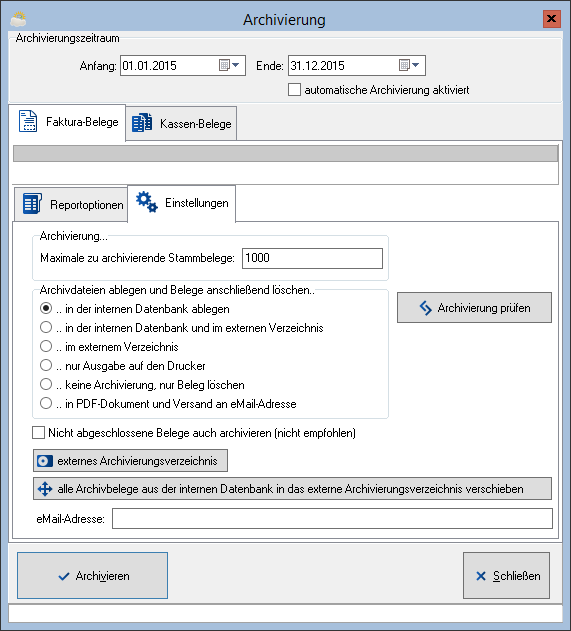The height and width of the screenshot is (631, 571).
Task: Click the "eMail-Adresse:" label
Action: coord(70,519)
